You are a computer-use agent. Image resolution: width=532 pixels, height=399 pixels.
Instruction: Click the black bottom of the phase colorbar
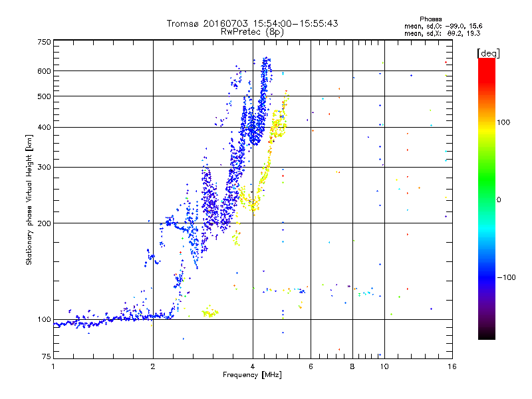pyautogui.click(x=487, y=334)
